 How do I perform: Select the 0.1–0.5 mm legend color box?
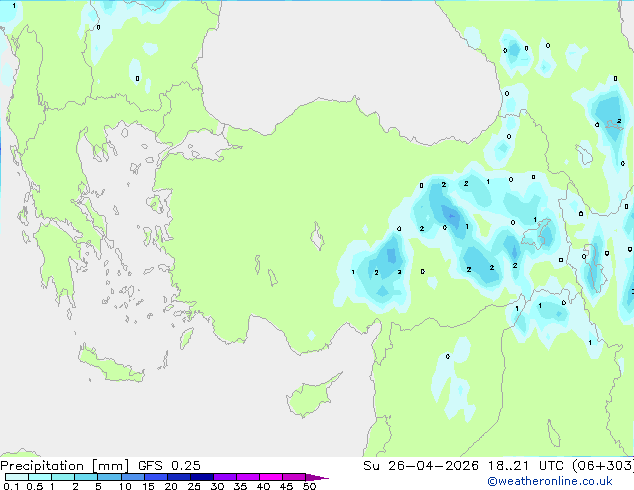(x=17, y=477)
